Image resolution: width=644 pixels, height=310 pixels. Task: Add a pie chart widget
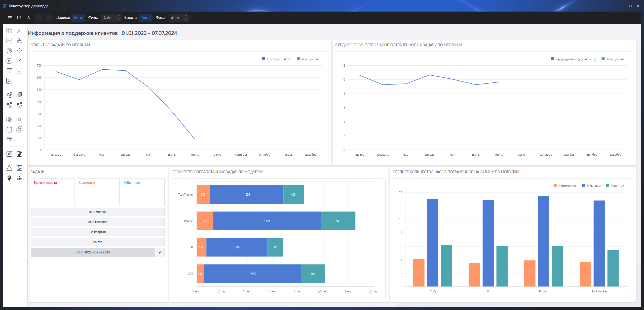point(9,51)
